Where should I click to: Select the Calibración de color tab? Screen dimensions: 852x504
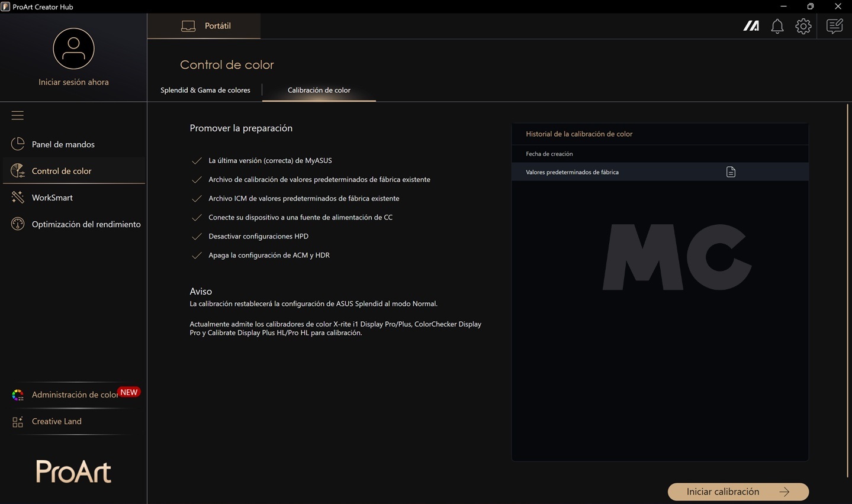319,90
